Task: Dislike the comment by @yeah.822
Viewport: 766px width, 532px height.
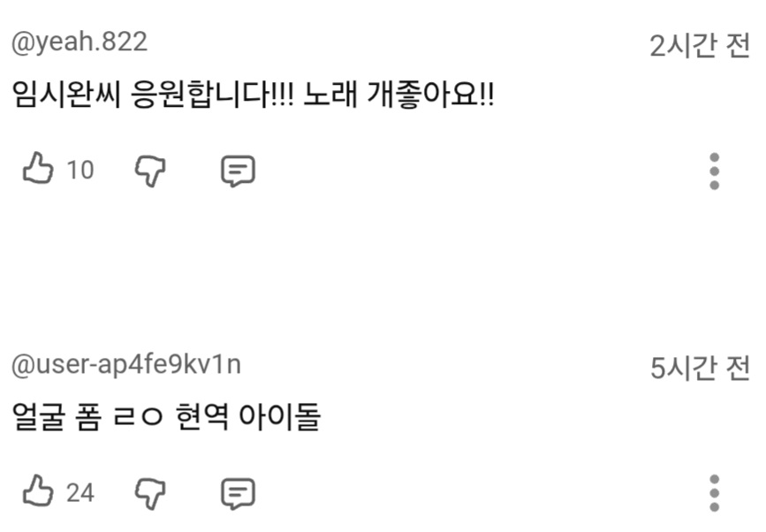Action: [150, 170]
